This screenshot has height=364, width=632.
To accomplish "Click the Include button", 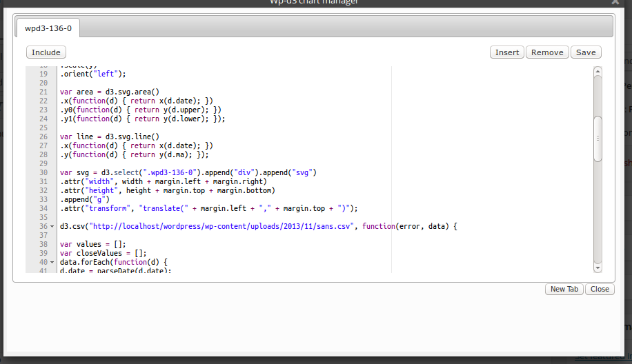I will 46,52.
